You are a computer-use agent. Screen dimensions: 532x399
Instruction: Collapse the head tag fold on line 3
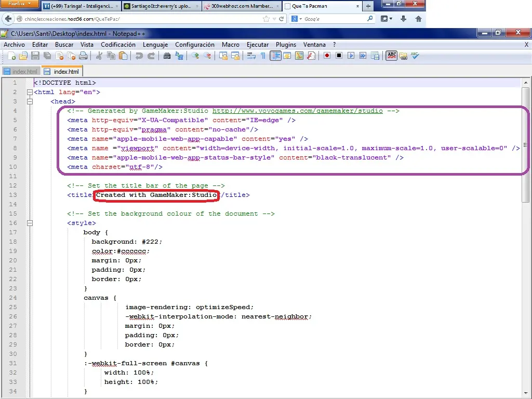tap(30, 101)
